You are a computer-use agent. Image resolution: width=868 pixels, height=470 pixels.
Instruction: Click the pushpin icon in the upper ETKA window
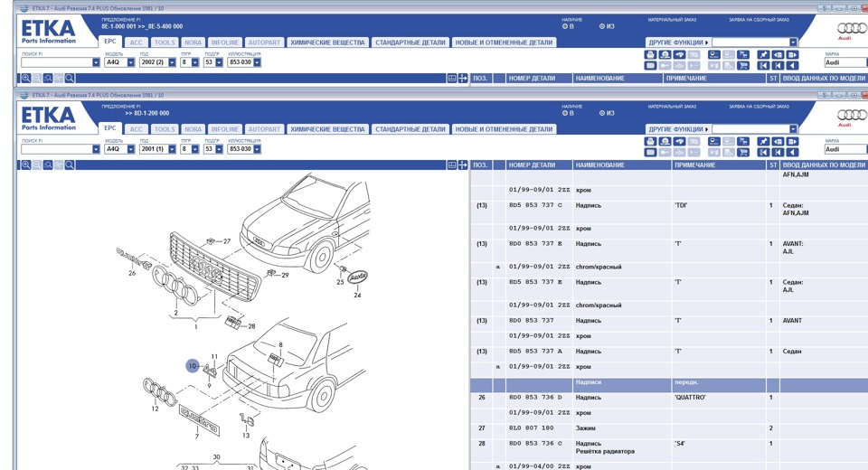click(763, 55)
